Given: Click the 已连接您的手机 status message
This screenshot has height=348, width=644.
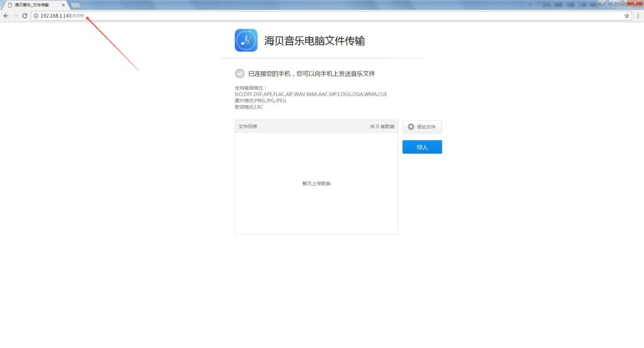Looking at the screenshot, I should pos(311,74).
